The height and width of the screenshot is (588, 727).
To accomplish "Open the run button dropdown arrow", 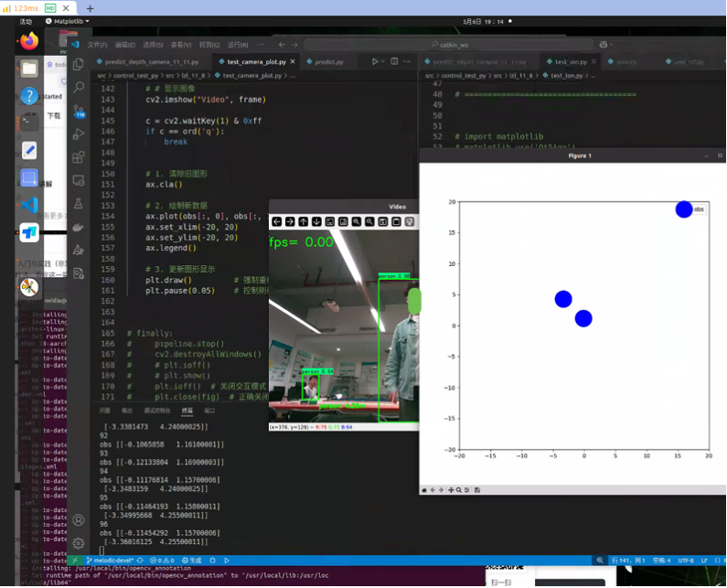I will (382, 61).
